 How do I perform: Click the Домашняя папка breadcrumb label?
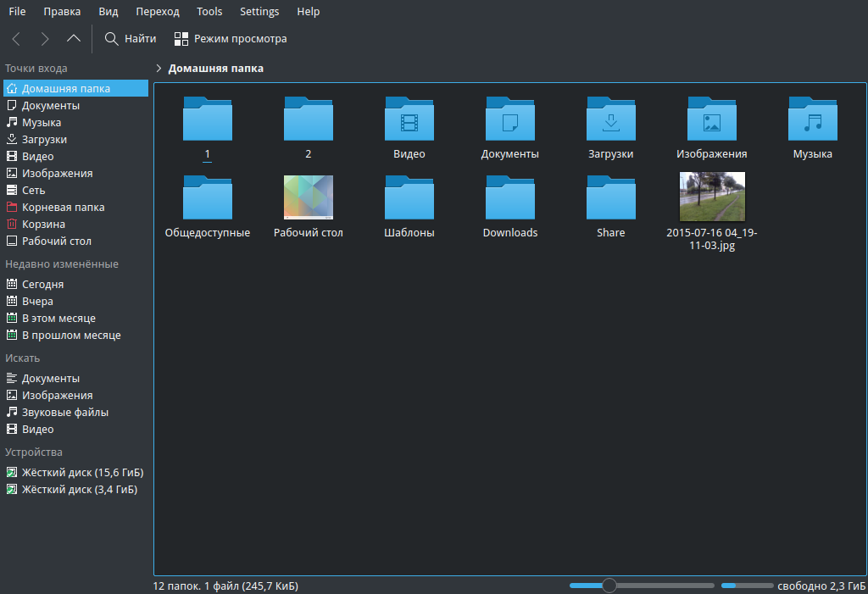click(x=216, y=68)
